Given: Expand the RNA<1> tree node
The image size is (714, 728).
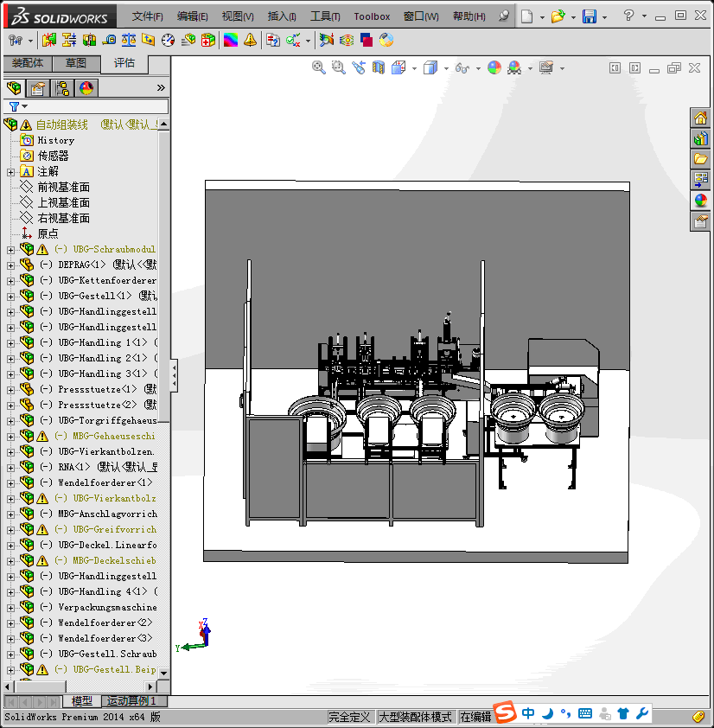Looking at the screenshot, I should coord(10,468).
